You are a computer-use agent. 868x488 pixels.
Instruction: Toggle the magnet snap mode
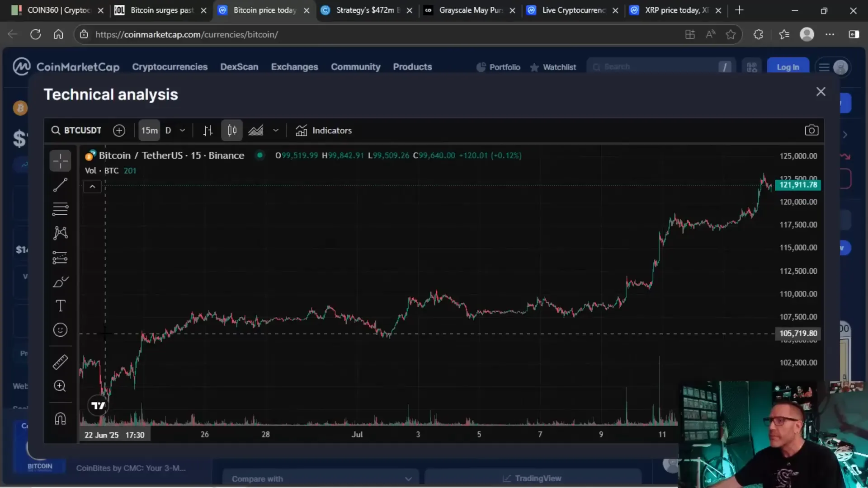[x=60, y=418]
